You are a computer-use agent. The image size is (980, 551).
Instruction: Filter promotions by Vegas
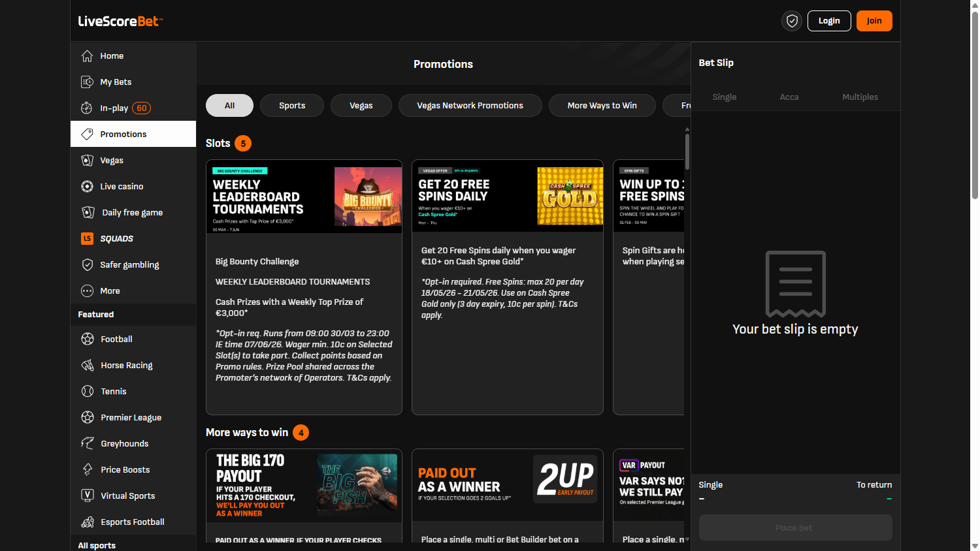click(x=361, y=105)
